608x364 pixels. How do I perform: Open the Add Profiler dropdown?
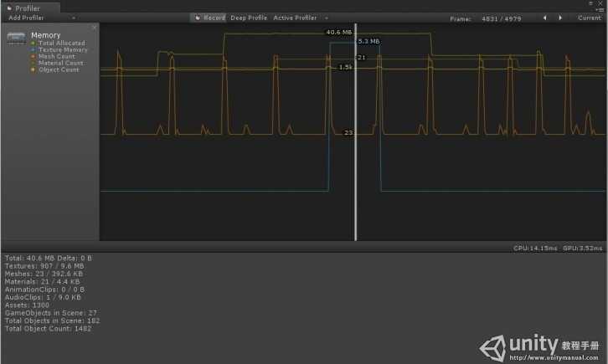click(x=41, y=18)
